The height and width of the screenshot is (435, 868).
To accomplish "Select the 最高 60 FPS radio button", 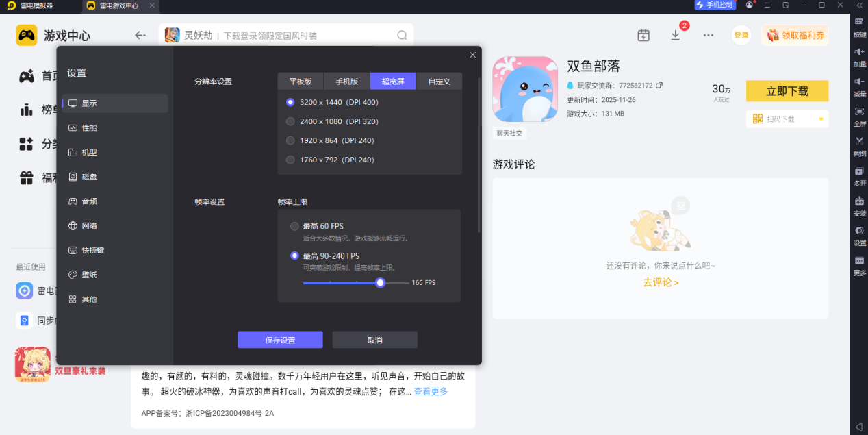I will pyautogui.click(x=294, y=226).
